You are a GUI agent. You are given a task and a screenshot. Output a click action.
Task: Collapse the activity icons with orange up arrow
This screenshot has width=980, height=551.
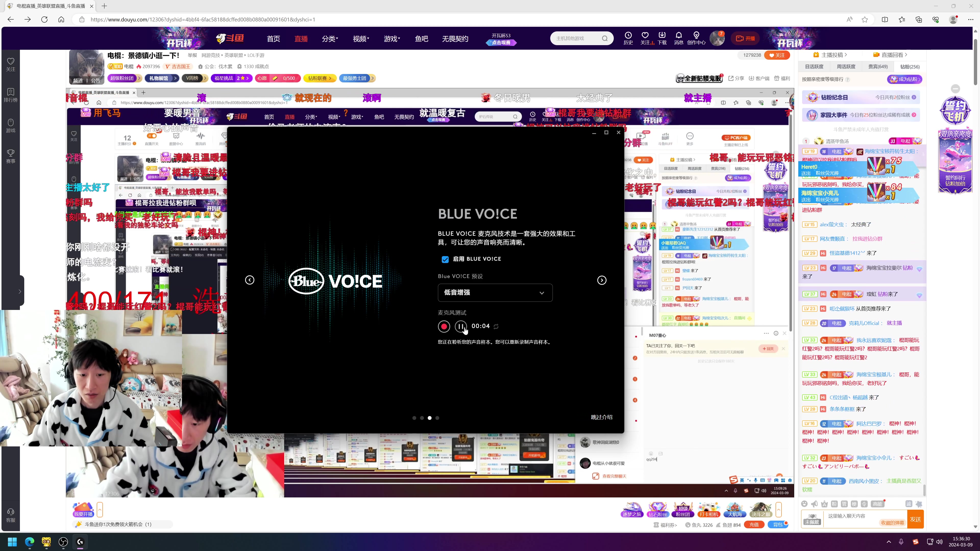tap(779, 510)
